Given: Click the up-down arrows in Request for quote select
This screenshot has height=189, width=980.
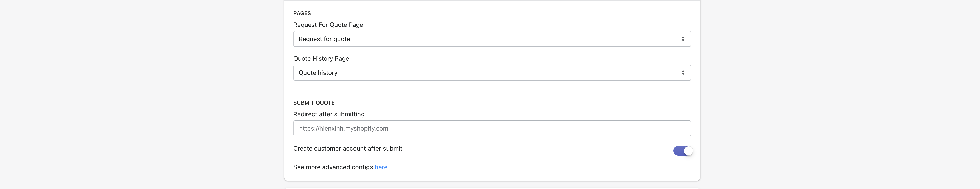Looking at the screenshot, I should pyautogui.click(x=683, y=39).
